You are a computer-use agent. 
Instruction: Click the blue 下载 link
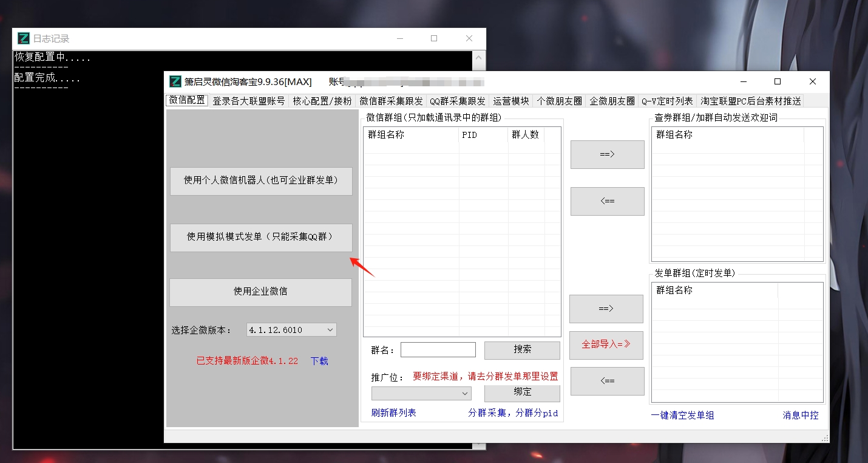319,361
